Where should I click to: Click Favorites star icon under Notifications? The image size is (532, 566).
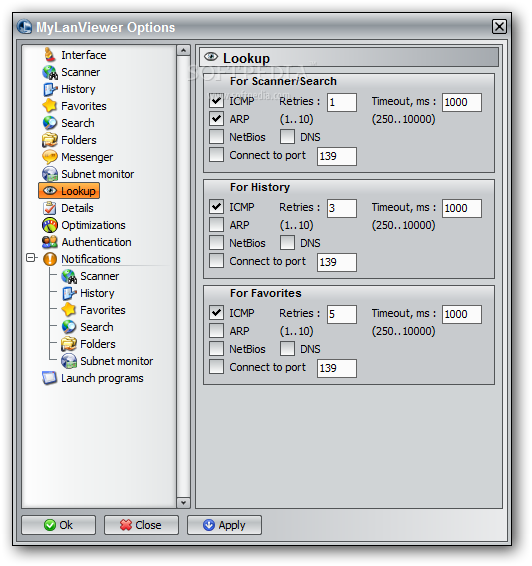coord(69,310)
